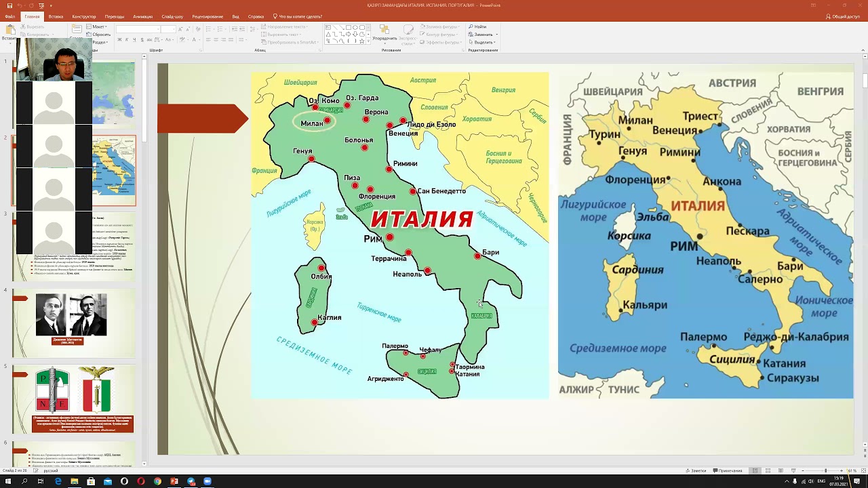Toggle the Примечания comments pane
868x488 pixels.
coord(727,470)
